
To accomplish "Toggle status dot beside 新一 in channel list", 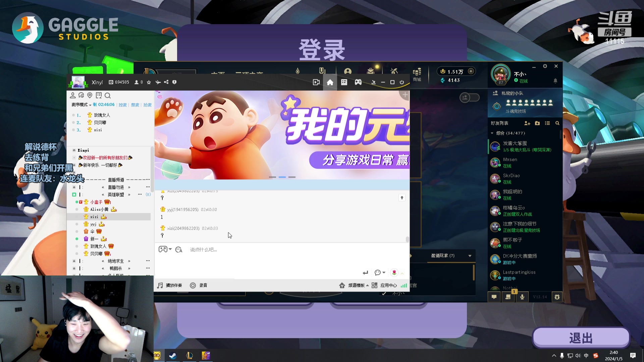I will [x=77, y=239].
